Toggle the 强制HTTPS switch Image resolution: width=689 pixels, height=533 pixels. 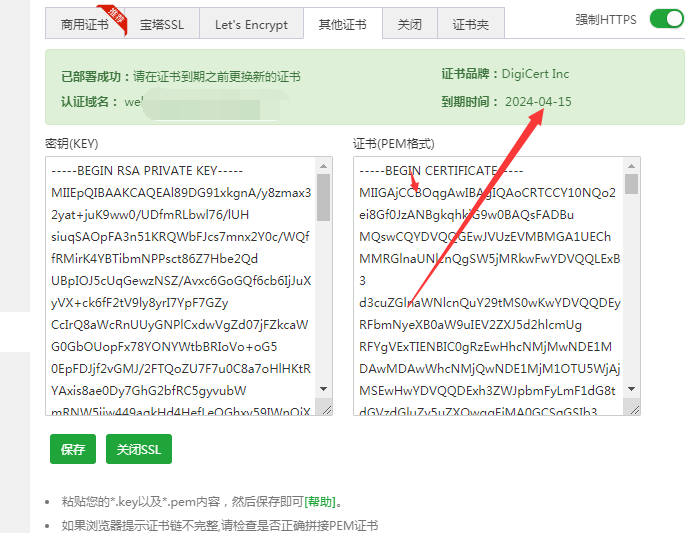pos(664,19)
